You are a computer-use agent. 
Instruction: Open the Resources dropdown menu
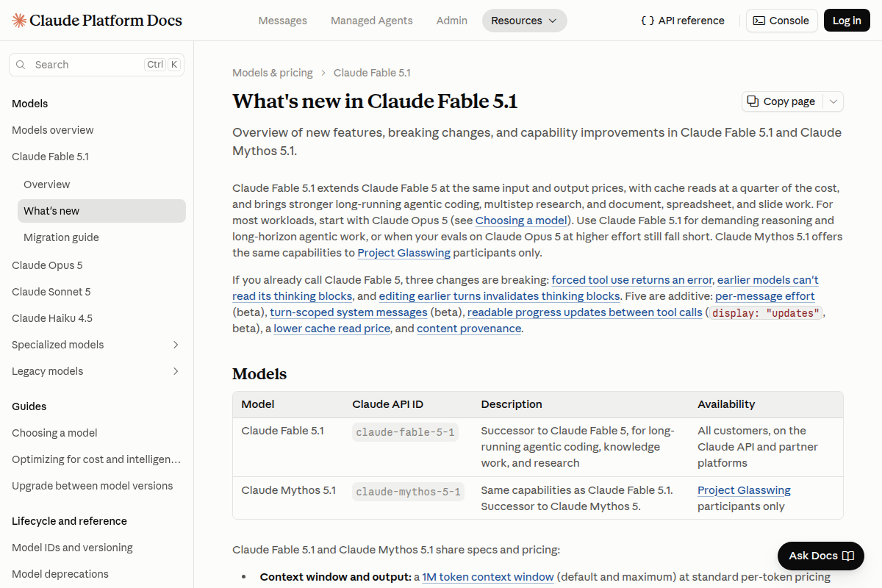(525, 21)
